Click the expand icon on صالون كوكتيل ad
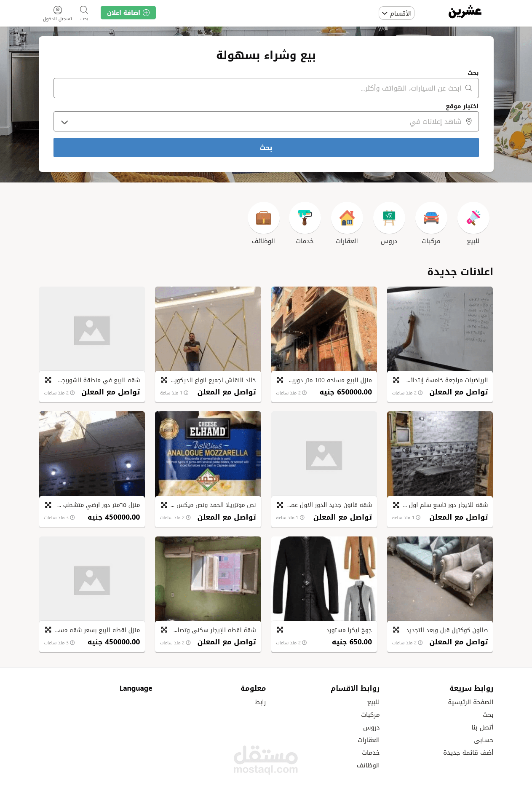This screenshot has height=791, width=532. (396, 630)
